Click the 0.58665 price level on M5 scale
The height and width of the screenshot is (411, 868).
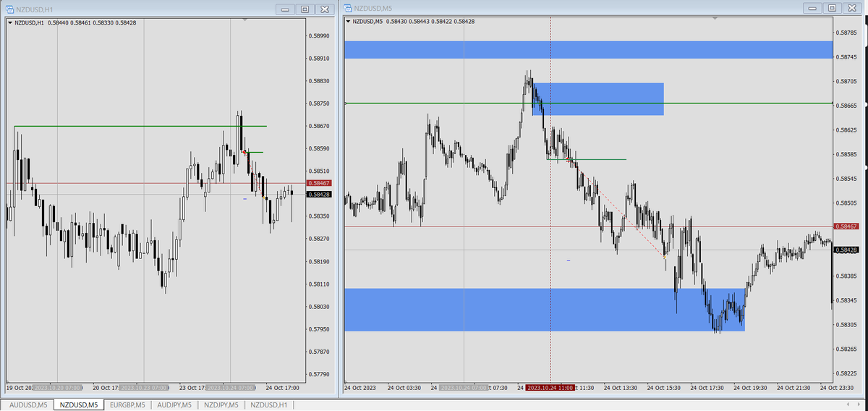pyautogui.click(x=846, y=106)
